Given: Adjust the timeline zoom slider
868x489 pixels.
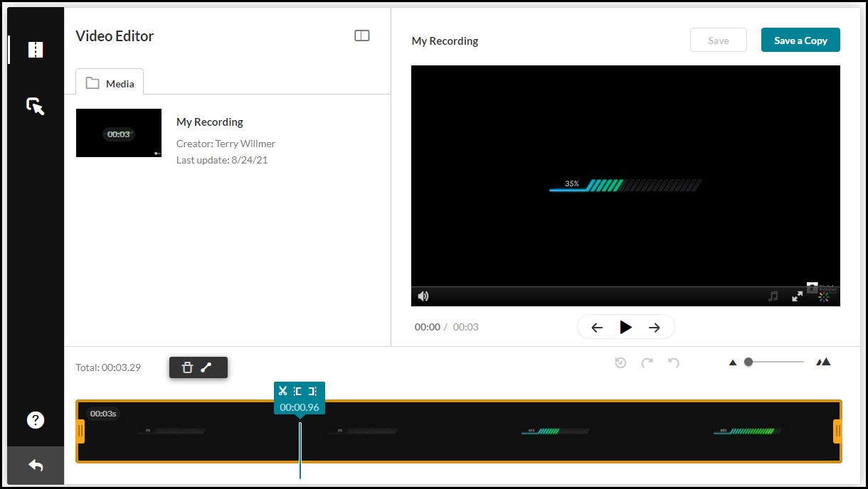Looking at the screenshot, I should 748,362.
